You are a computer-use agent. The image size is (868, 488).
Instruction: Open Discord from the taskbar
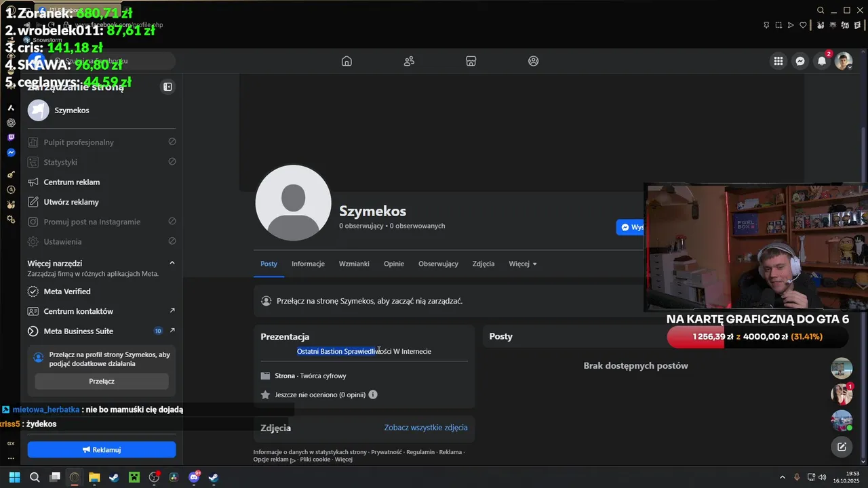pyautogui.click(x=194, y=477)
